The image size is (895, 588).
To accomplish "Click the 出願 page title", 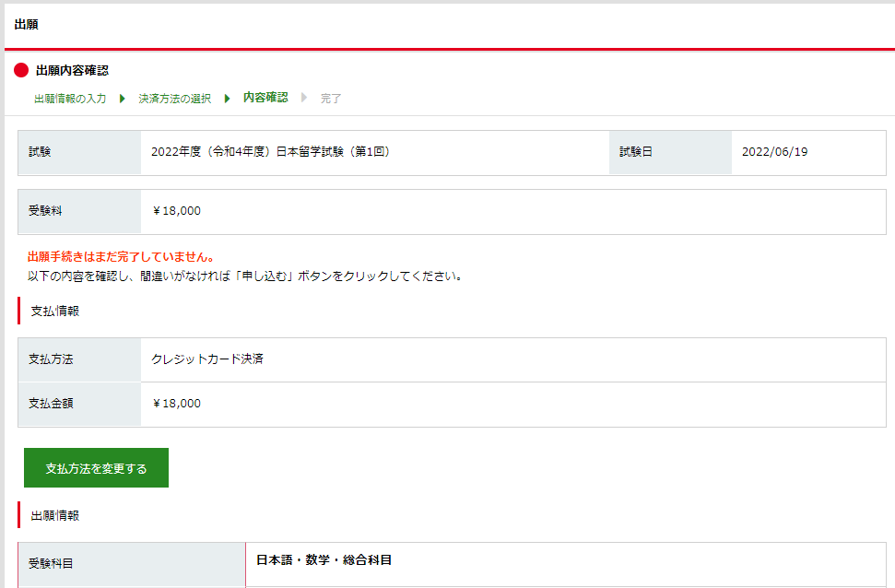I will click(x=26, y=24).
